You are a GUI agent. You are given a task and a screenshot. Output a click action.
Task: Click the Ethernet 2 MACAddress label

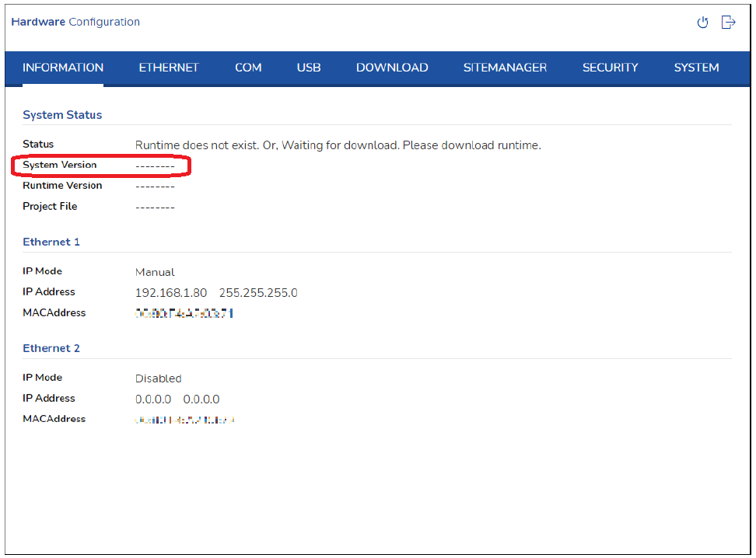[54, 419]
